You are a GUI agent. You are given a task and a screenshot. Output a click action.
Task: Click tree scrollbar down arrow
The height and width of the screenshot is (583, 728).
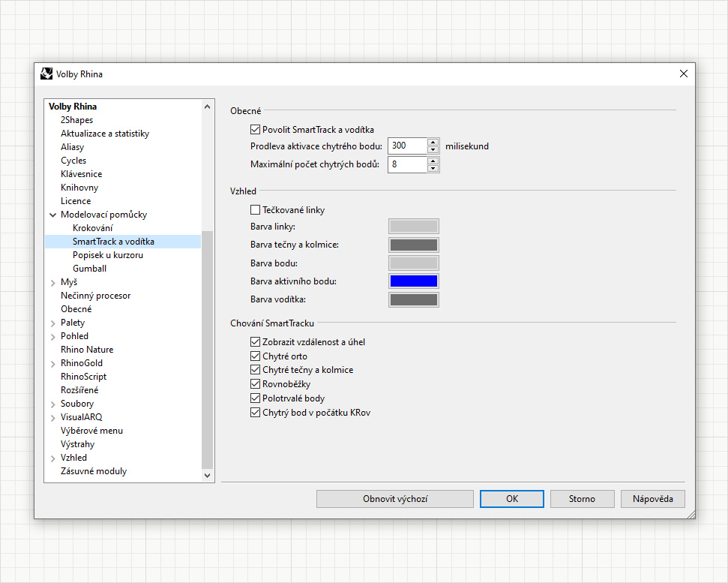(x=207, y=475)
